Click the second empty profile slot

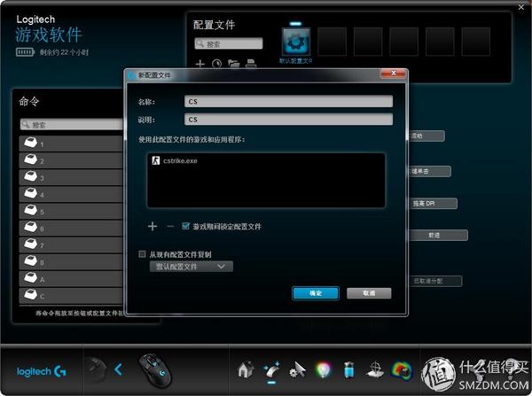[x=368, y=42]
